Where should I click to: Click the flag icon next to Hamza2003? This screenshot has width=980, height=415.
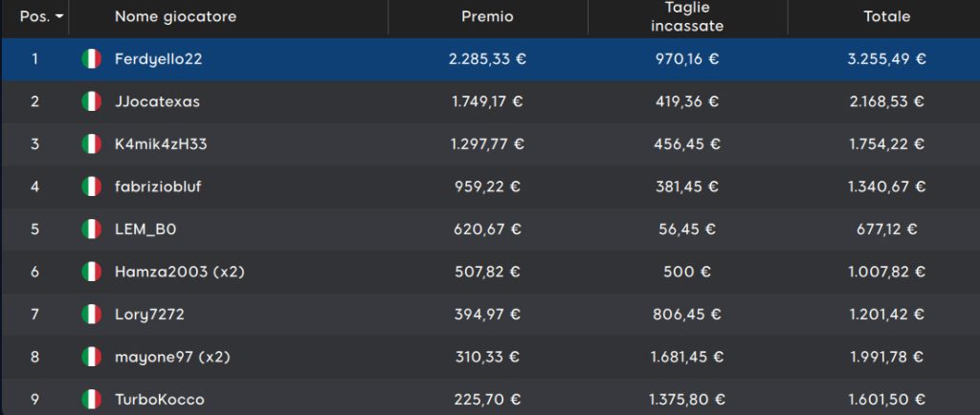point(91,272)
